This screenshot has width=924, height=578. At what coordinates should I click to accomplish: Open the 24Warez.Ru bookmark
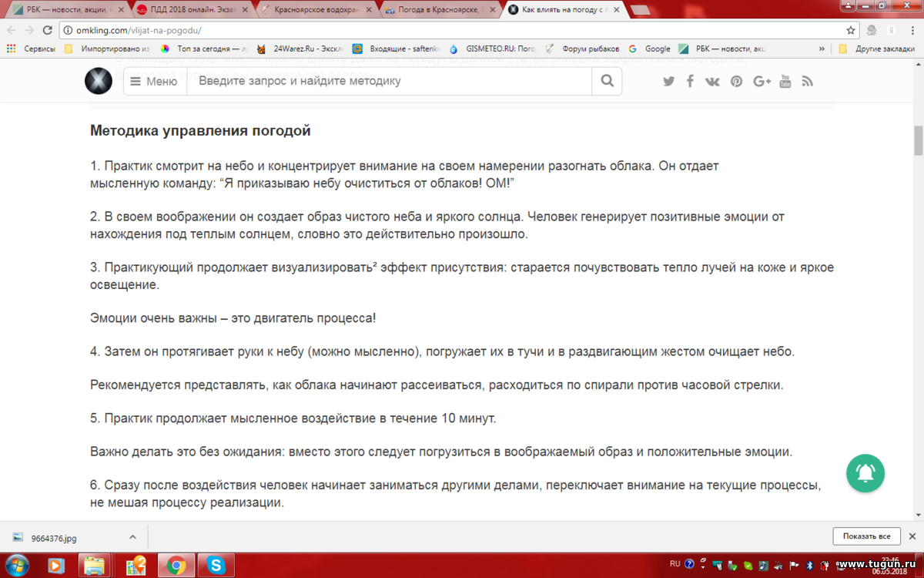click(x=300, y=49)
